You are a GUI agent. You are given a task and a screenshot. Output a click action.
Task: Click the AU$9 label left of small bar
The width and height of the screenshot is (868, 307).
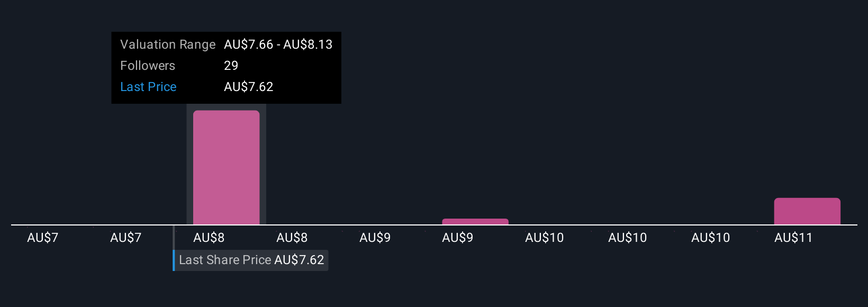375,238
